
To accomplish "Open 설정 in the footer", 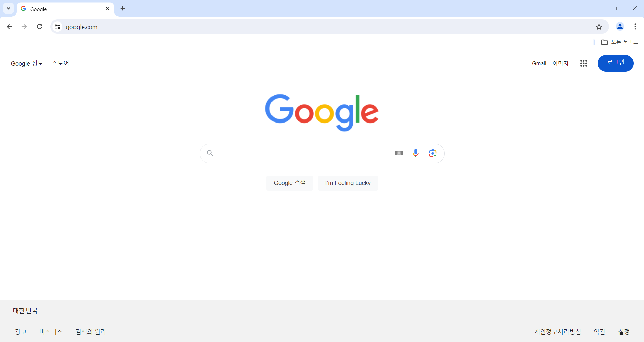I will pos(624,332).
